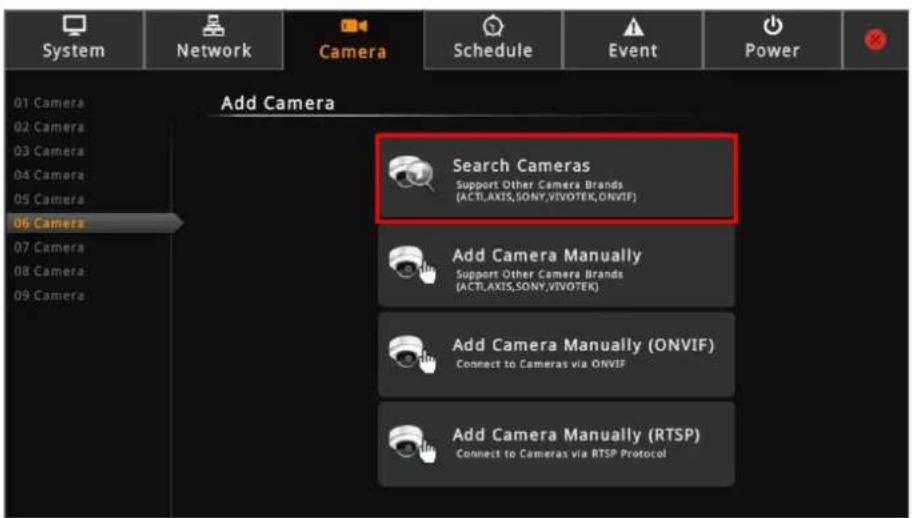Click the ONVIF dome camera hand icon
The image size is (912, 518).
(x=412, y=354)
